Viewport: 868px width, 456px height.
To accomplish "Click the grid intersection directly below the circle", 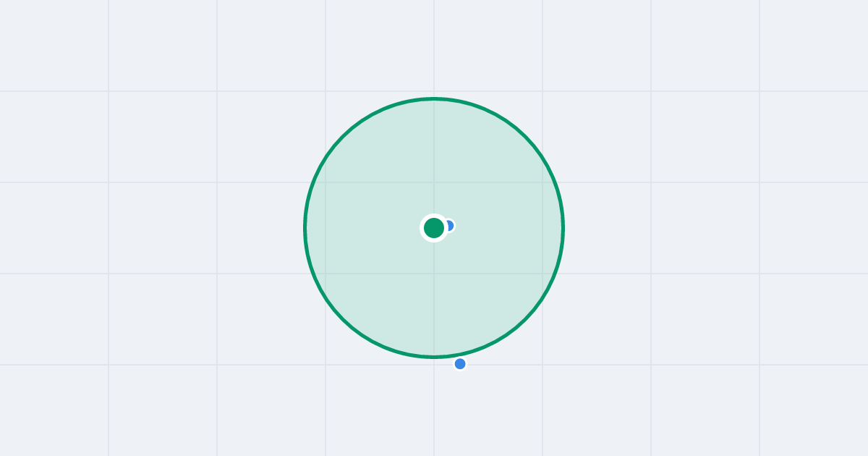I will pos(434,365).
